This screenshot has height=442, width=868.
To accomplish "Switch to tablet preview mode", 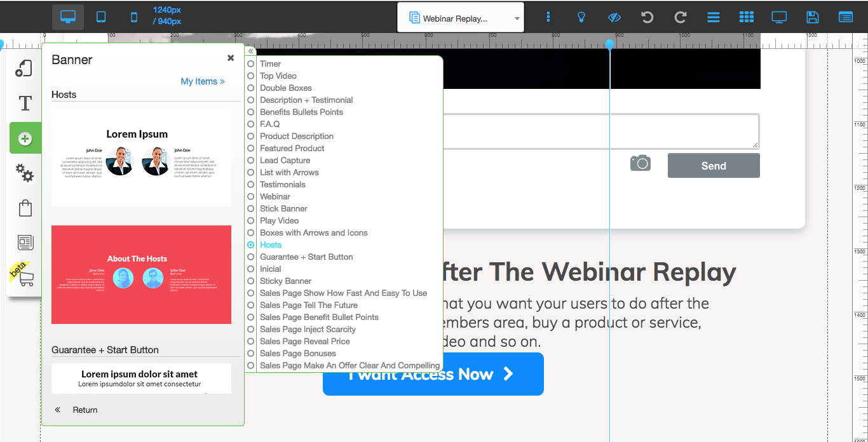I will 101,17.
